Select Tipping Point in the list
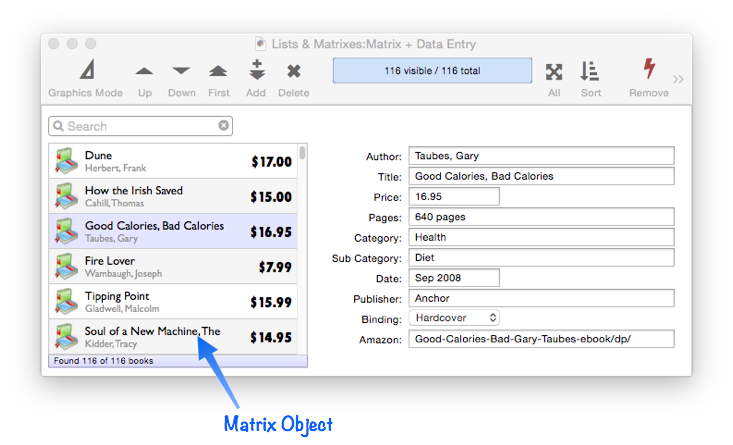 tap(177, 302)
